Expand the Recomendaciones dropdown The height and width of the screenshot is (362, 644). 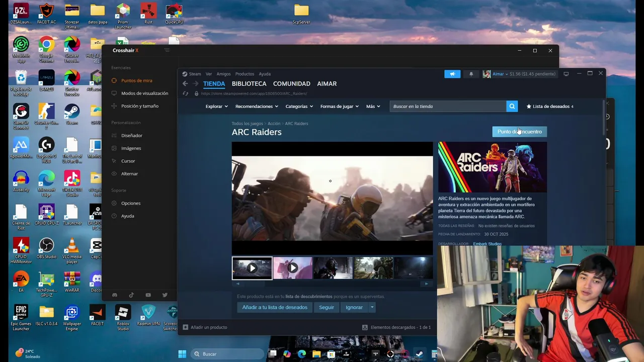pyautogui.click(x=257, y=106)
